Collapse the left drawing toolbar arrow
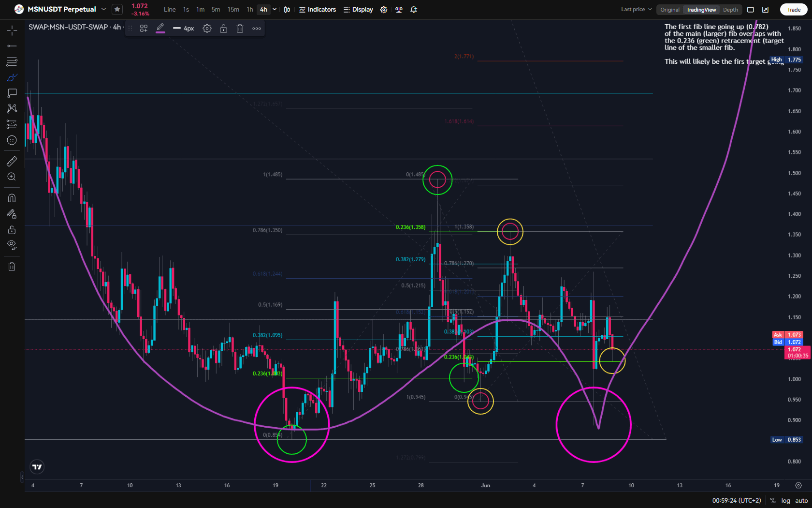Viewport: 812px width, 508px height. [22, 477]
